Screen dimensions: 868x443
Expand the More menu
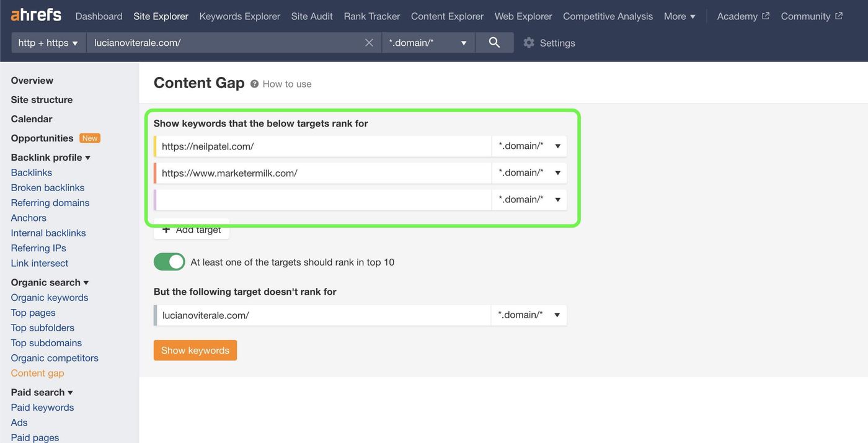[680, 16]
